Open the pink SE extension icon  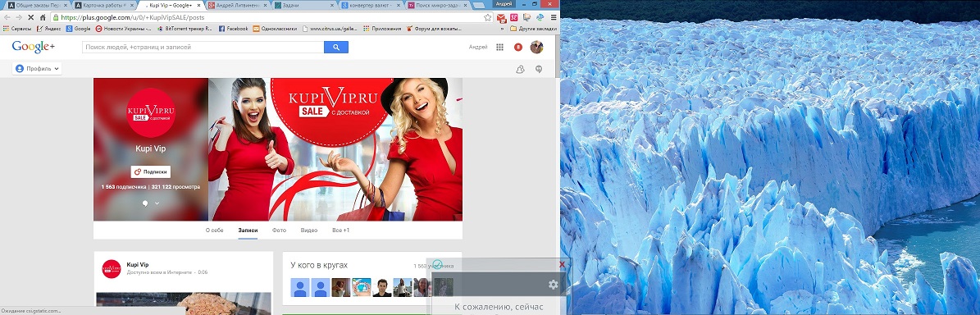(513, 17)
